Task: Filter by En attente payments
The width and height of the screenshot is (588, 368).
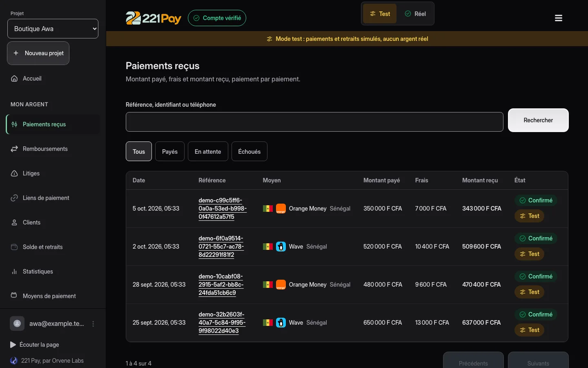Action: [208, 151]
